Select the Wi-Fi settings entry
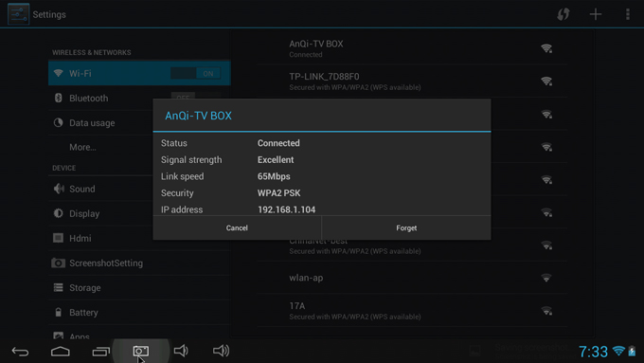644x363 pixels. click(x=139, y=73)
